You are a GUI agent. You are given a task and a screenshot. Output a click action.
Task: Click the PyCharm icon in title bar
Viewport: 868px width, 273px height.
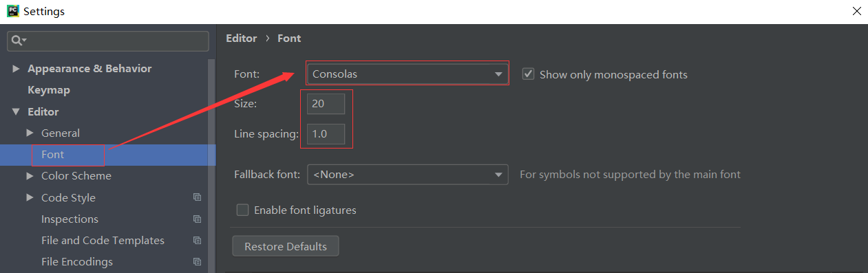click(12, 11)
